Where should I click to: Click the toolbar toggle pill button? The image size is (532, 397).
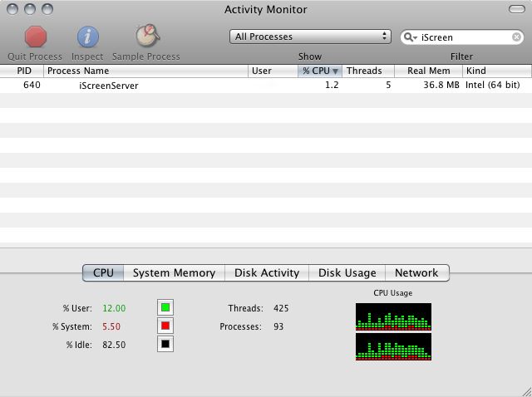tap(517, 9)
